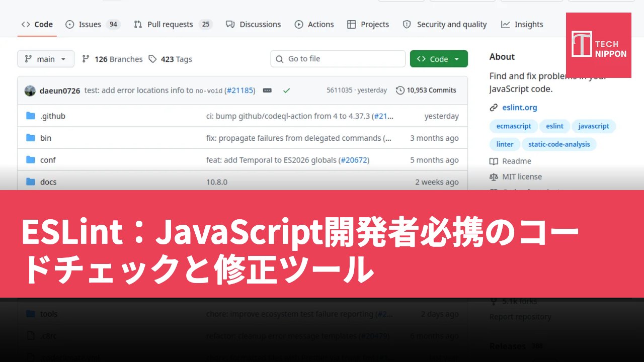
Task: Click the scales icon beside MIT license
Action: tap(494, 176)
